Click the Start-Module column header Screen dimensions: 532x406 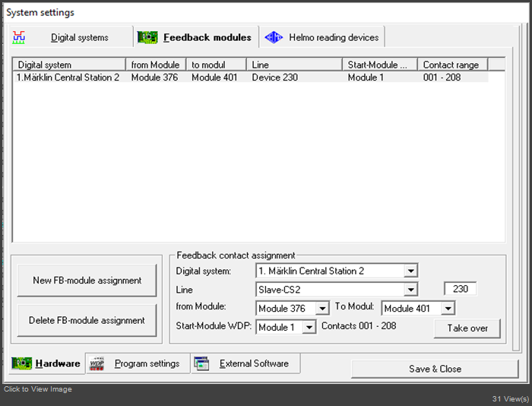pos(380,65)
